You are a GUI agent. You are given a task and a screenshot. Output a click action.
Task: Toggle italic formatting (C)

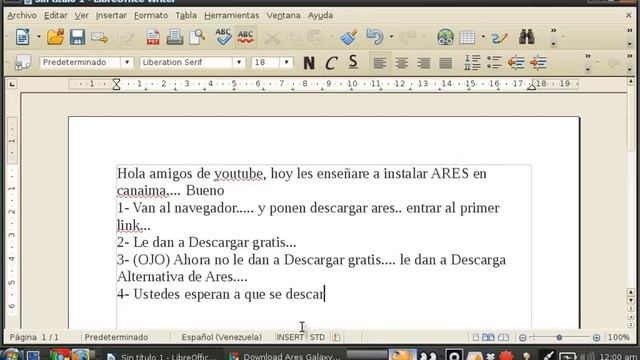coord(331,63)
